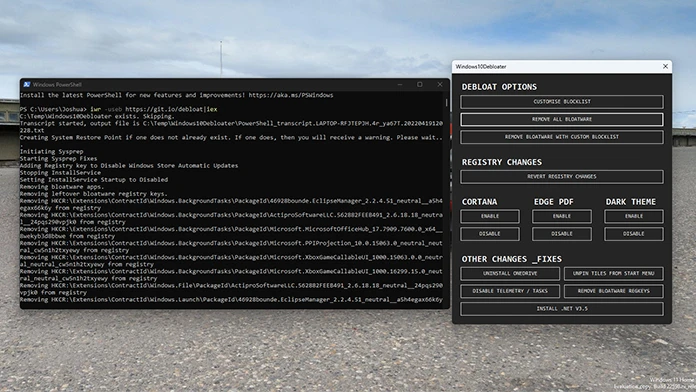The image size is (696, 392).
Task: Click the 'Initiating Sysprep' output line
Action: [51, 151]
